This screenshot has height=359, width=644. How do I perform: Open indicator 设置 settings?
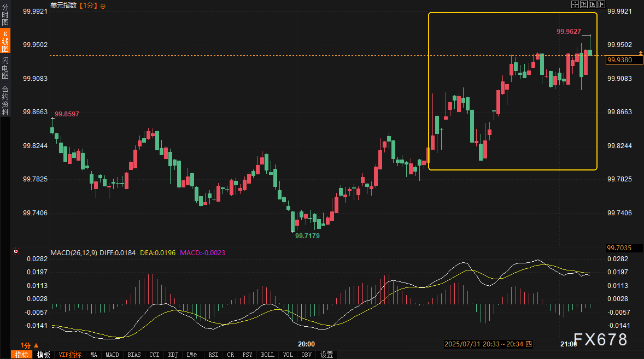(326, 355)
